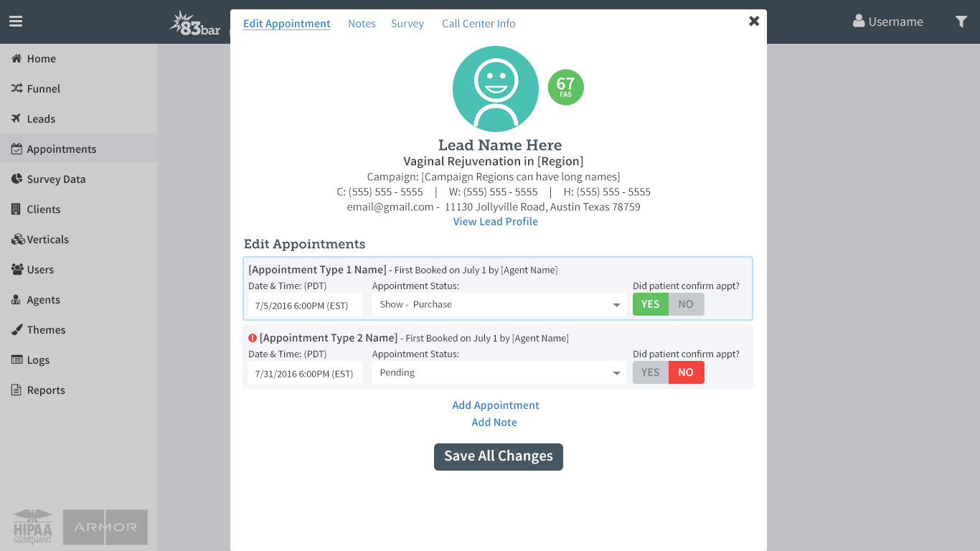Open the 'Show - Purchase' status dropdown
The height and width of the screenshot is (551, 980).
point(499,304)
